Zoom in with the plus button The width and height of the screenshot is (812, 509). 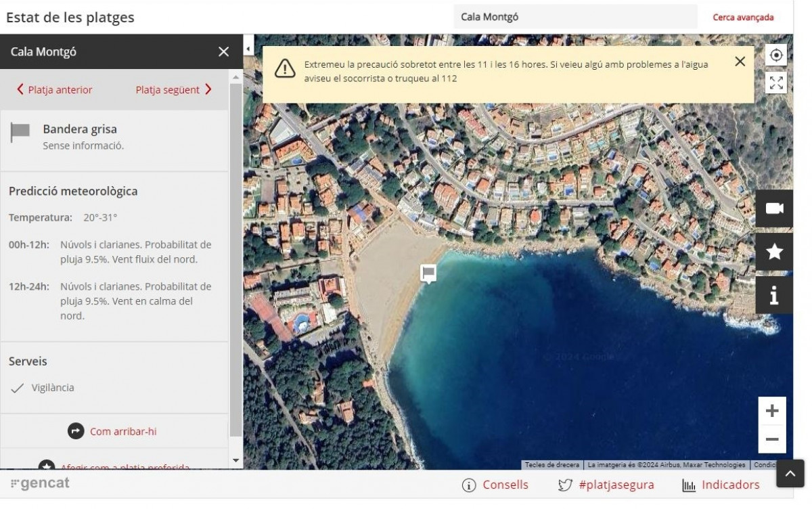point(772,411)
